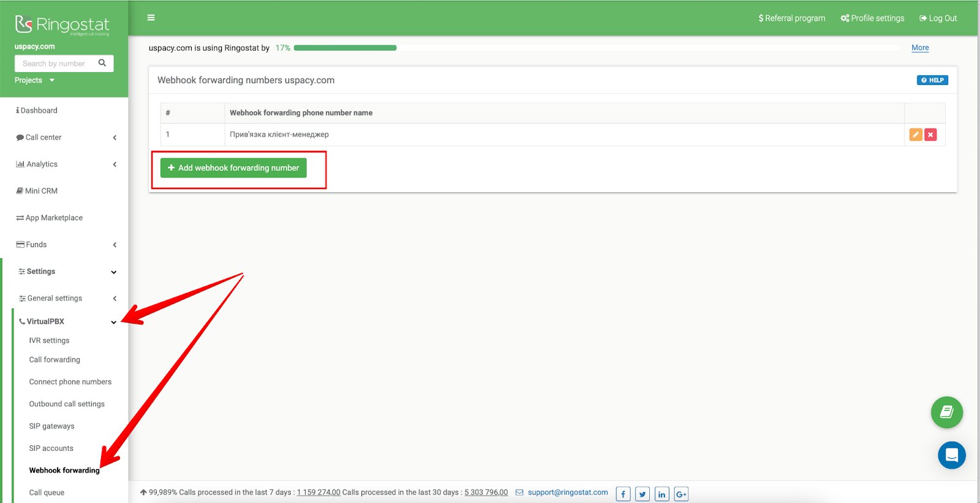Click Webhook forwarding phone number name header
The height and width of the screenshot is (503, 980).
pyautogui.click(x=301, y=113)
